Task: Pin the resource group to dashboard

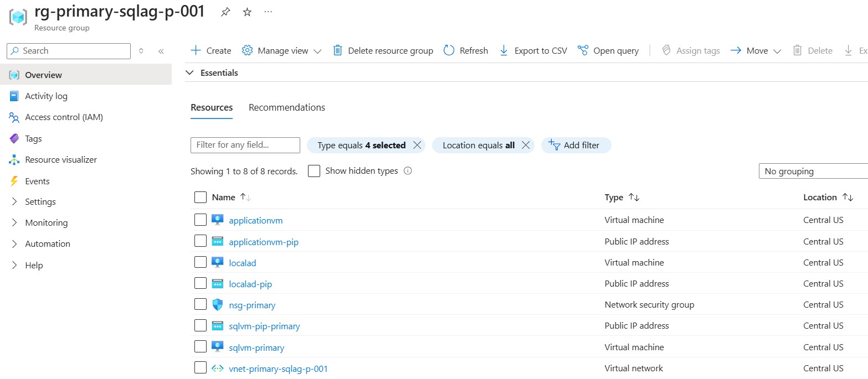Action: point(225,12)
